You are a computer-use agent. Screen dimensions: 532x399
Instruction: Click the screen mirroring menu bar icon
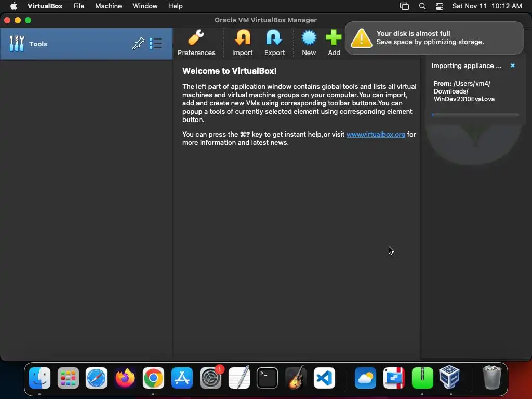[404, 6]
